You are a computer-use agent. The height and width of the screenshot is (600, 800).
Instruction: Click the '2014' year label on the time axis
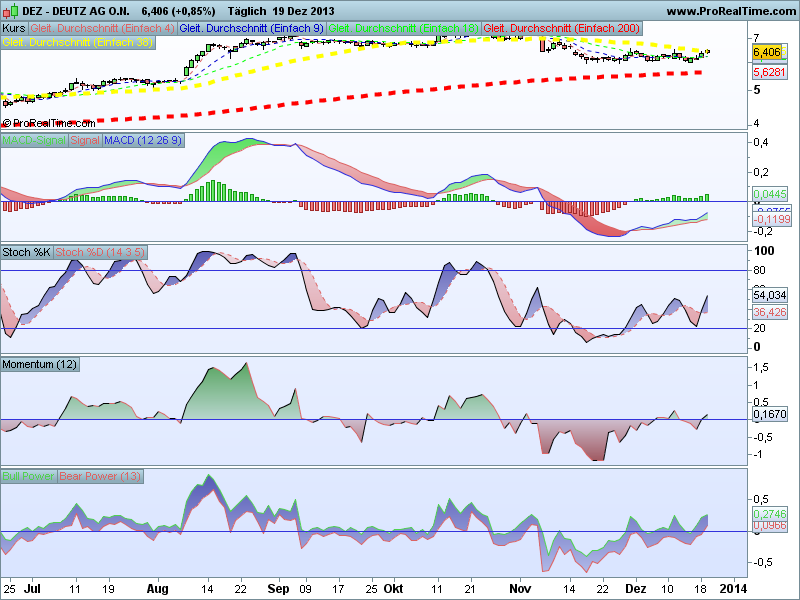[732, 589]
